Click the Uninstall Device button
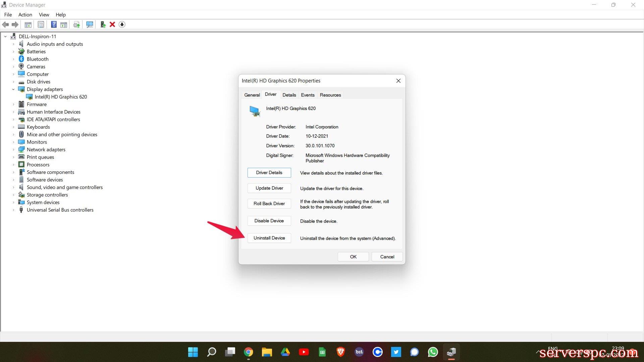This screenshot has height=362, width=644. click(x=269, y=238)
